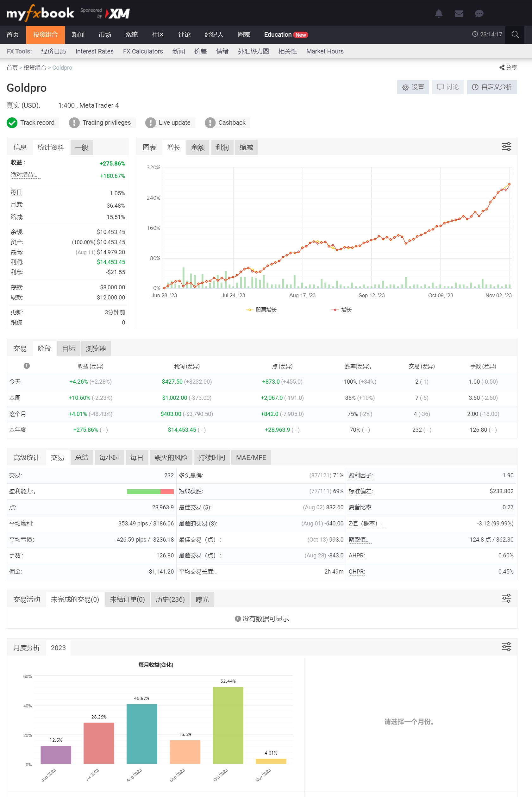Open chart options slider icon in growth chart
Viewport: 532px width, 797px height.
pyautogui.click(x=506, y=147)
